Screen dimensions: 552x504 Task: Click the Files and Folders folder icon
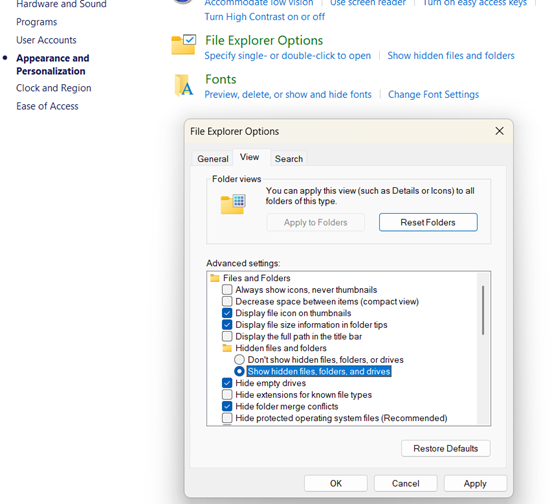click(214, 278)
